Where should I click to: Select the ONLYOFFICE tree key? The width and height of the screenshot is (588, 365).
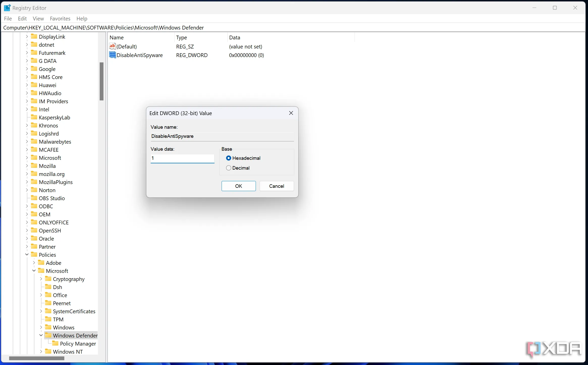pyautogui.click(x=54, y=222)
